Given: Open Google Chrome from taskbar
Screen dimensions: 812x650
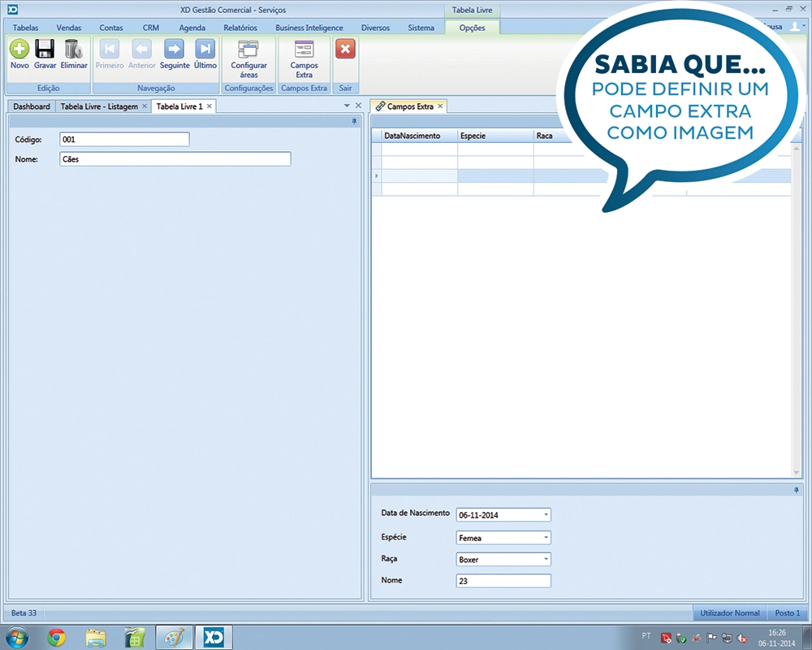Looking at the screenshot, I should pos(56,636).
